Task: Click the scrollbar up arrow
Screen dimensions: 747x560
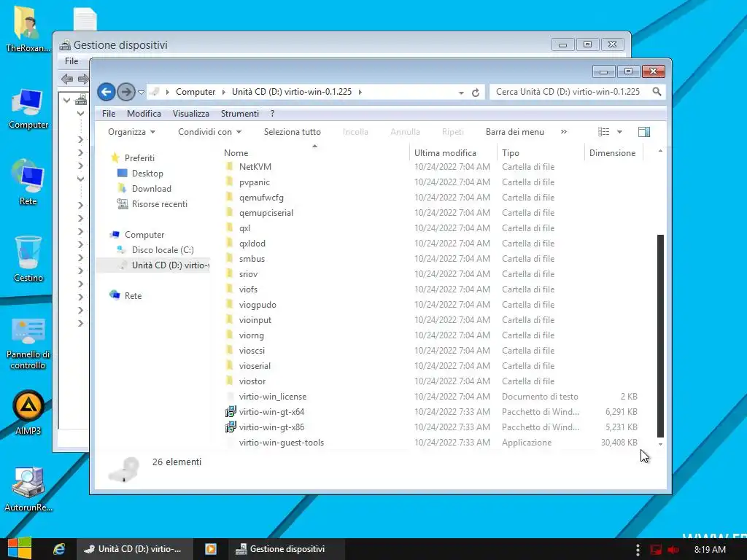Action: (x=660, y=151)
